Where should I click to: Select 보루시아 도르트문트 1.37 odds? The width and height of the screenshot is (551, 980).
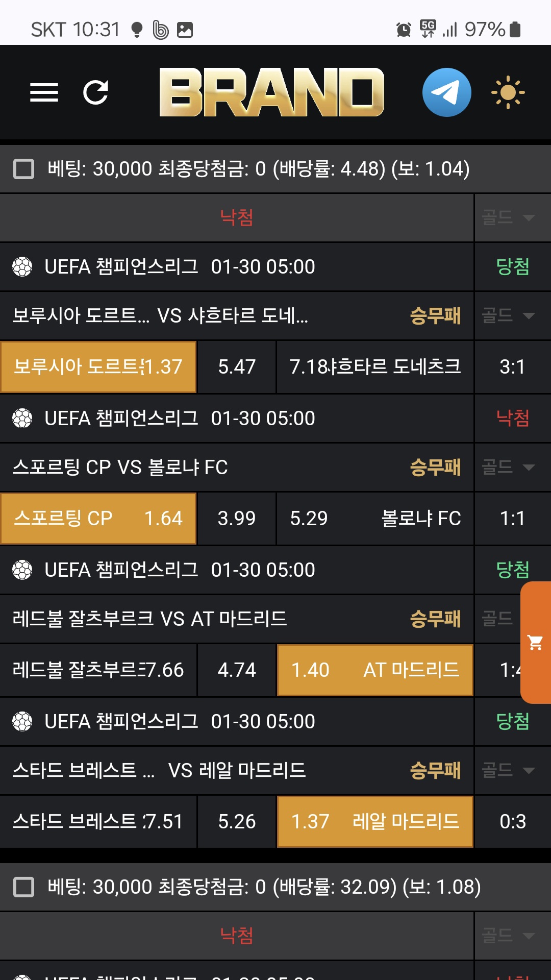tap(98, 367)
